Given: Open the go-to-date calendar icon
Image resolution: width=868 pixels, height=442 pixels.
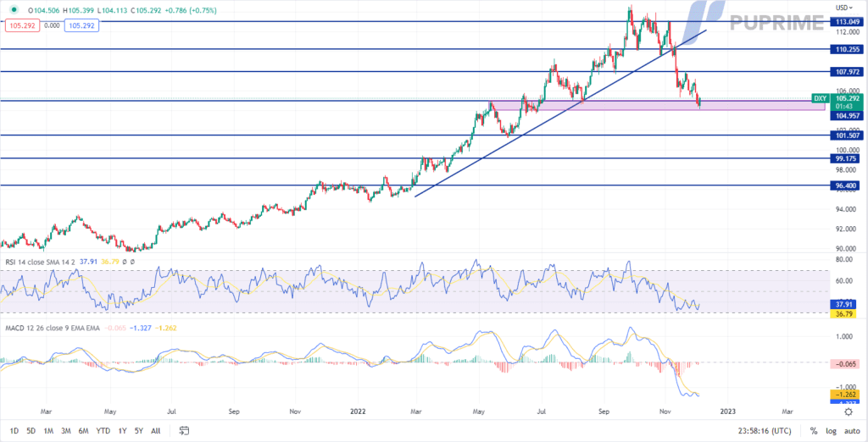Looking at the screenshot, I should click(184, 430).
